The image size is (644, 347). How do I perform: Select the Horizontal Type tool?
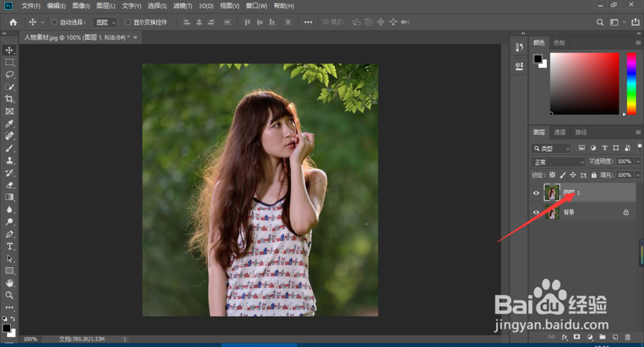pos(9,247)
